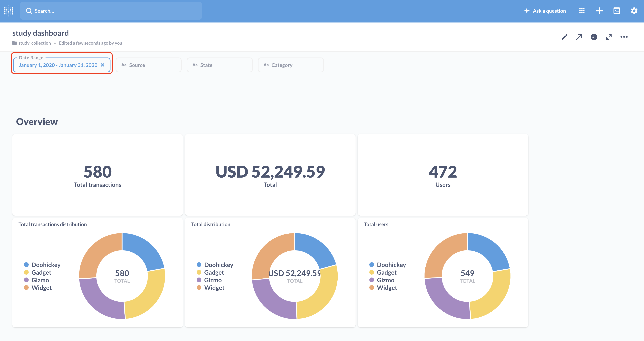The width and height of the screenshot is (644, 341).
Task: Select Widget in Total users legend
Action: pyautogui.click(x=383, y=287)
